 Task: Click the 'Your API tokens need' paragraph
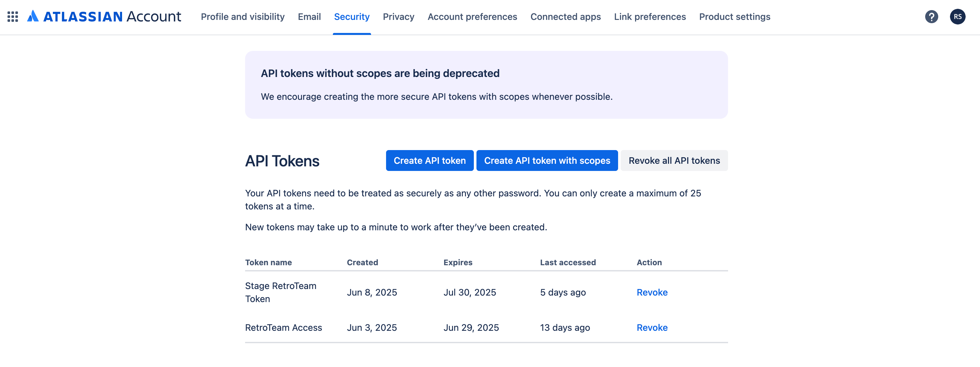[473, 200]
